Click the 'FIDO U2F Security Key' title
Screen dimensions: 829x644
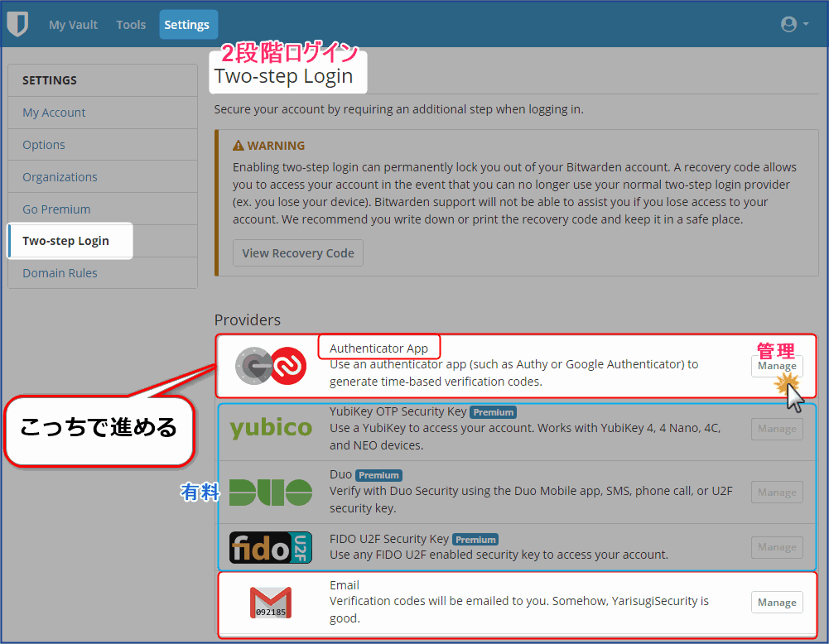[x=388, y=539]
